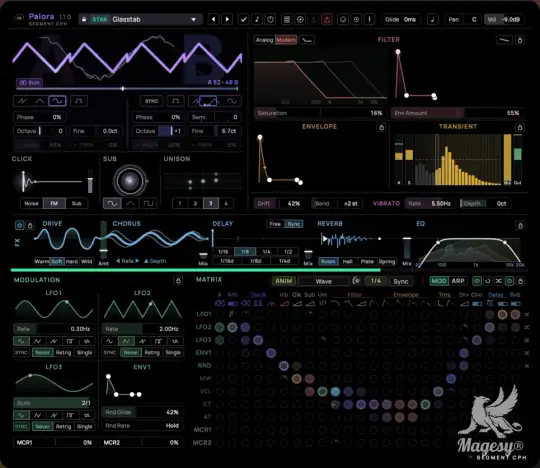
Task: Click the checkmark icon in top toolbar
Action: click(243, 19)
